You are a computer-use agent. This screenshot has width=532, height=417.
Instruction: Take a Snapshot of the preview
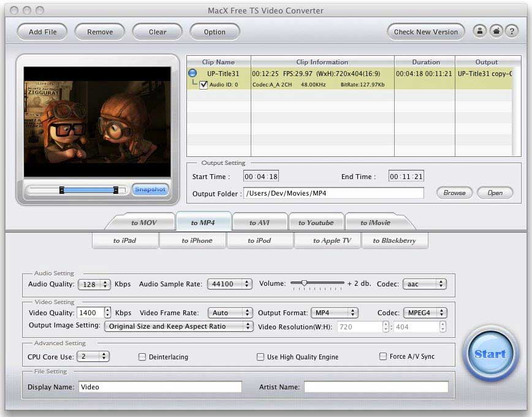click(x=150, y=189)
